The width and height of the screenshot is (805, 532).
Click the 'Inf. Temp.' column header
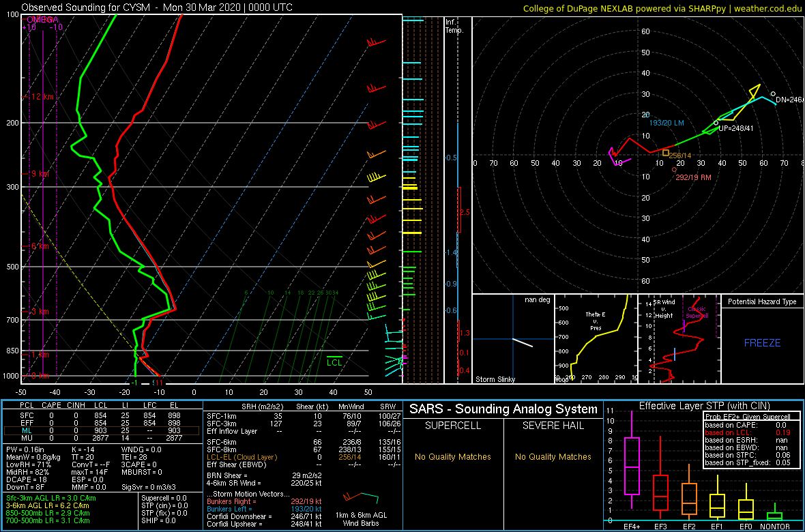(x=454, y=26)
